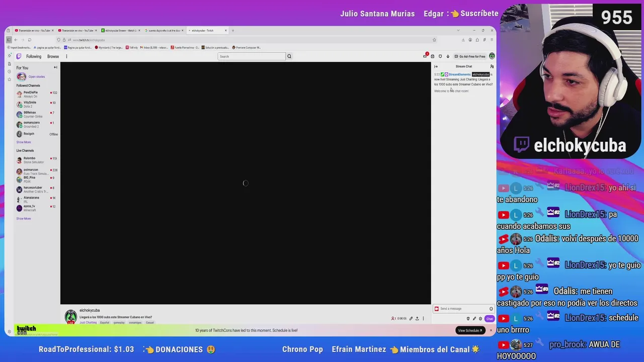
Task: Open elchokycuba channel avatar below player
Action: pyautogui.click(x=70, y=316)
